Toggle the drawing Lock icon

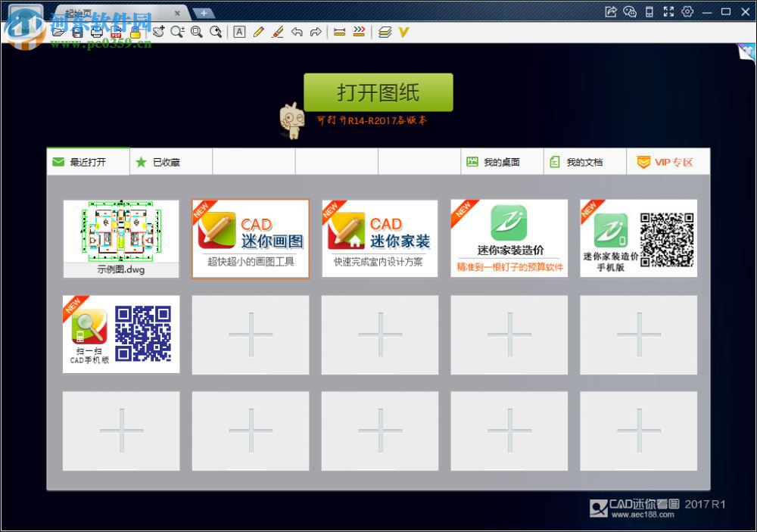(x=136, y=32)
